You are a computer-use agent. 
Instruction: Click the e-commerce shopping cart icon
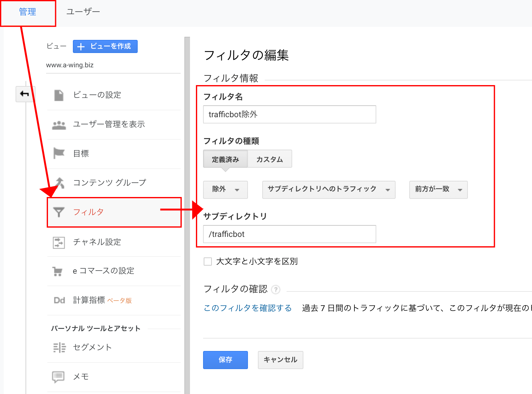click(x=58, y=271)
